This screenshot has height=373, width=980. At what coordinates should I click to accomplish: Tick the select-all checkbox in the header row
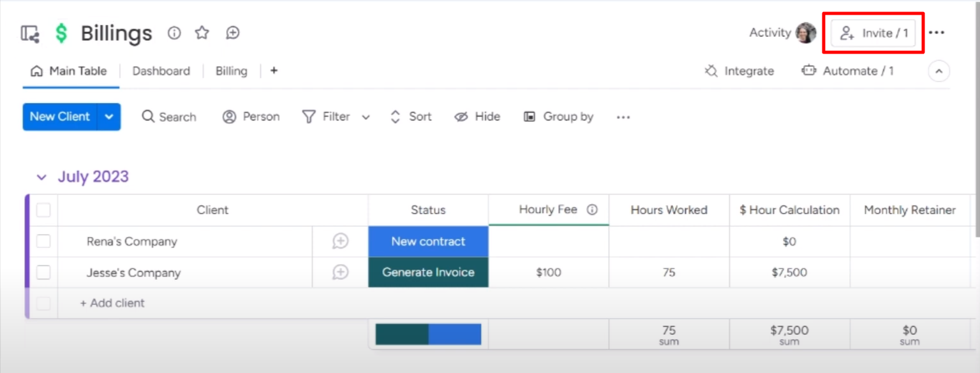(x=43, y=210)
